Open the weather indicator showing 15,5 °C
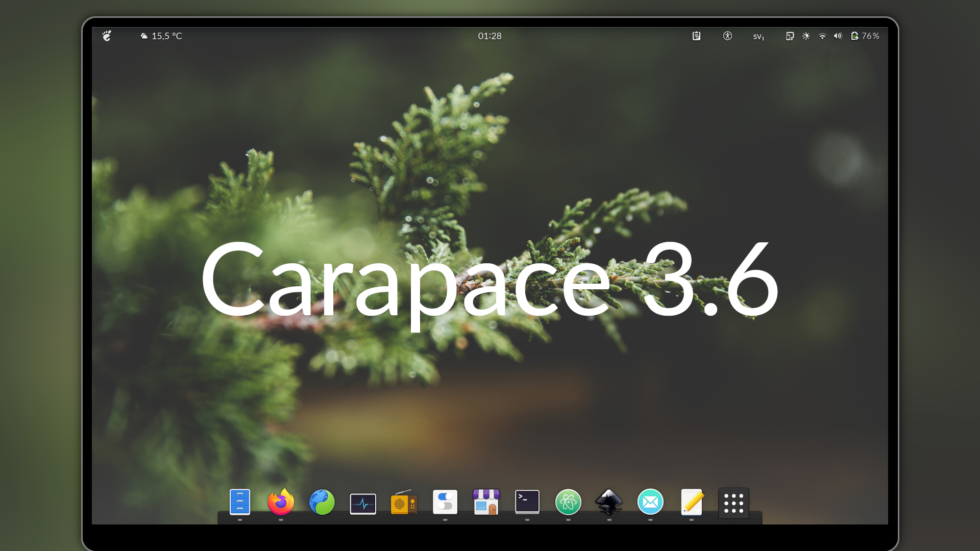The height and width of the screenshot is (551, 980). click(x=161, y=36)
